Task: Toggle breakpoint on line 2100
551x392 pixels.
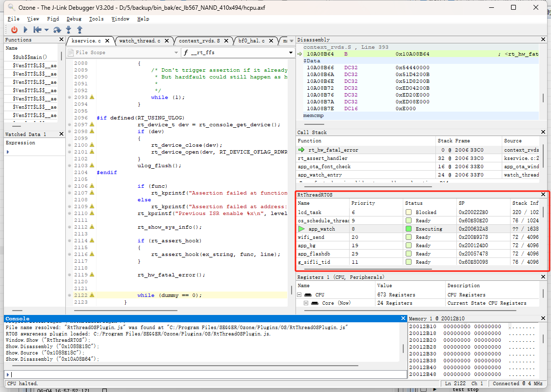Action: click(70, 145)
